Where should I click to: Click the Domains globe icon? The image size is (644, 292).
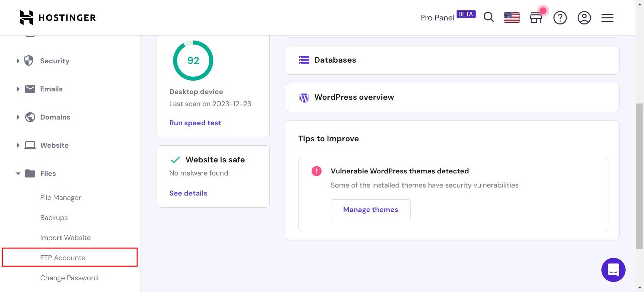coord(30,117)
